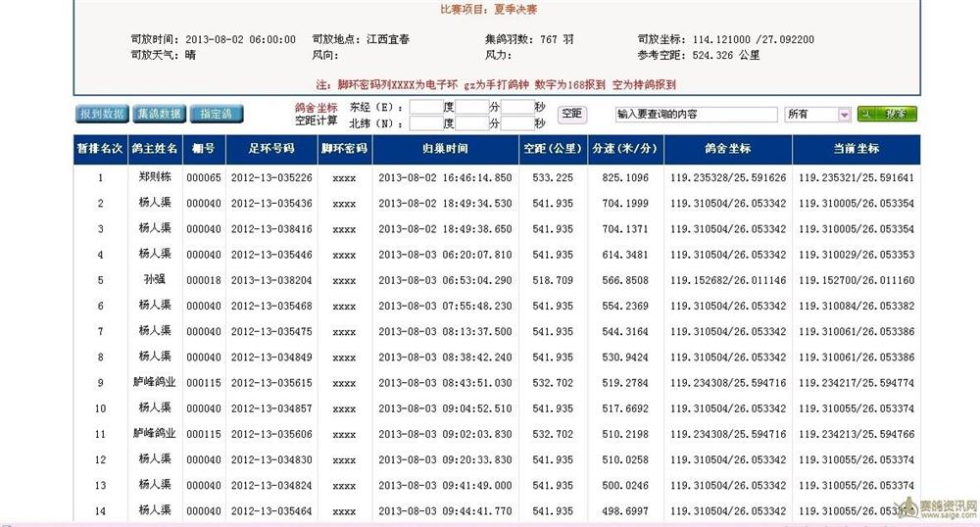This screenshot has height=527, width=980.
Task: Select speed value 825.1096
Action: [x=625, y=178]
